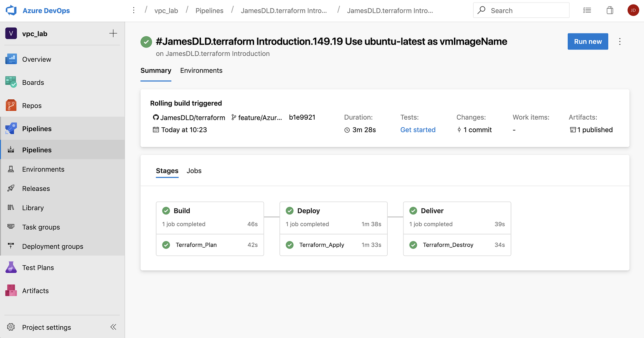
Task: Create a new project with the plus icon
Action: [x=113, y=33]
